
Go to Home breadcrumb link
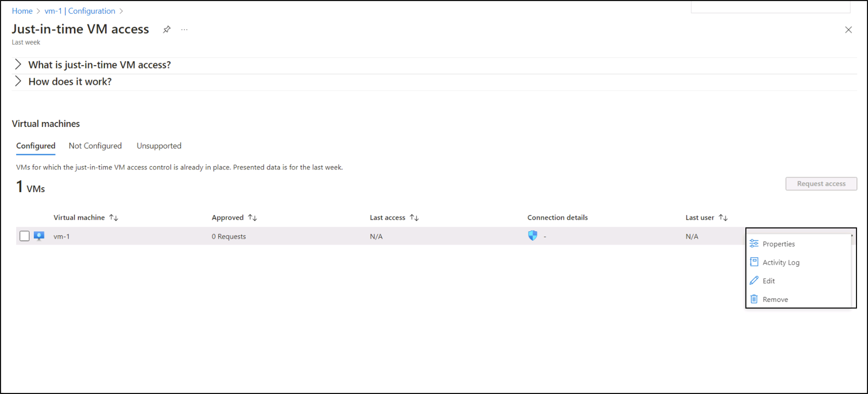coord(22,11)
